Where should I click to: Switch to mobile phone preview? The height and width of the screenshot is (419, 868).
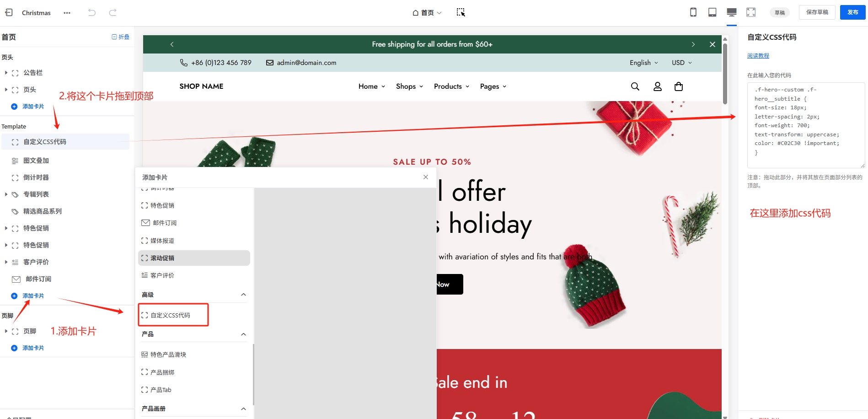(x=693, y=12)
